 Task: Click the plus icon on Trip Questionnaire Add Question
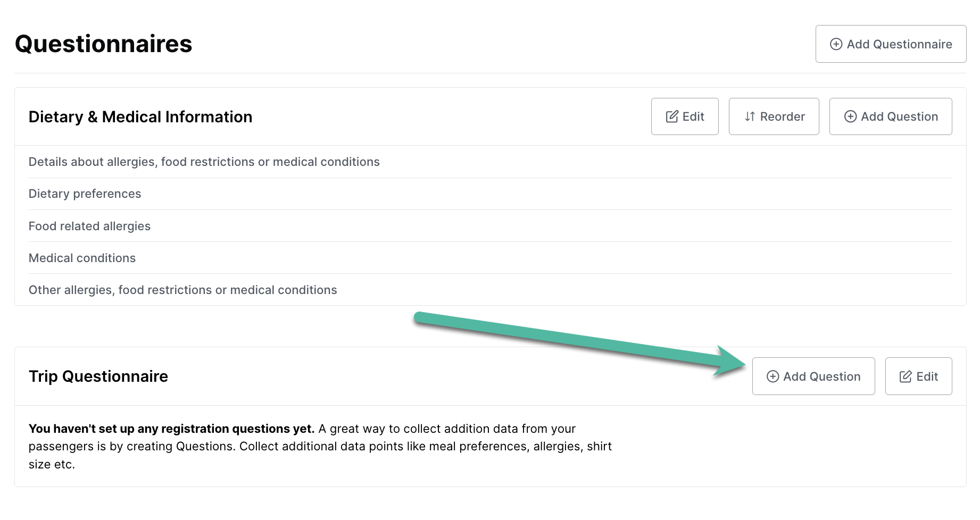[773, 376]
